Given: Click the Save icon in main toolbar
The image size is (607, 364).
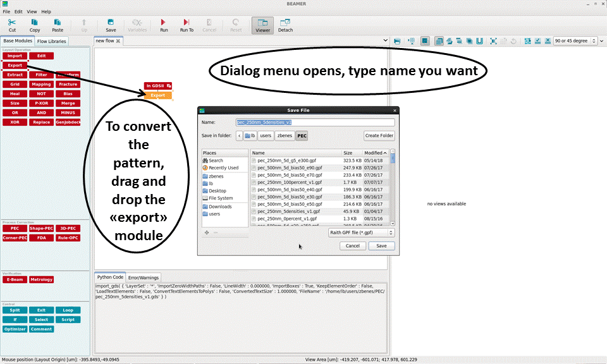Looking at the screenshot, I should point(111,25).
